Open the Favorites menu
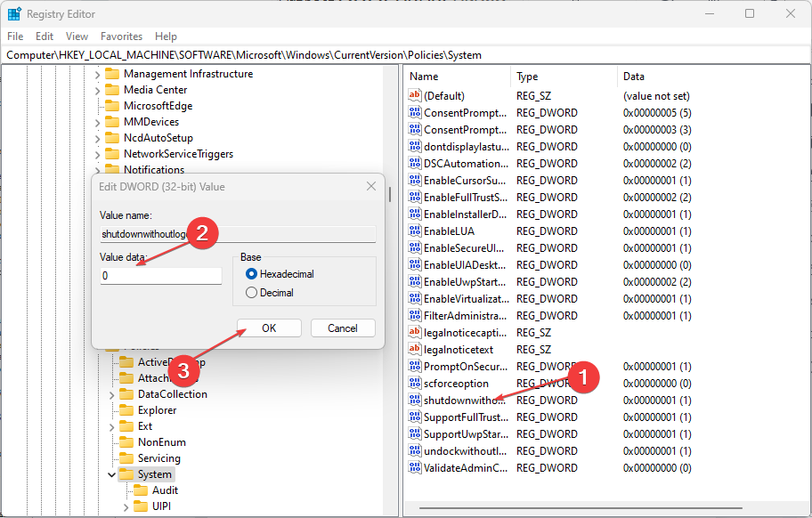812x518 pixels. tap(121, 36)
